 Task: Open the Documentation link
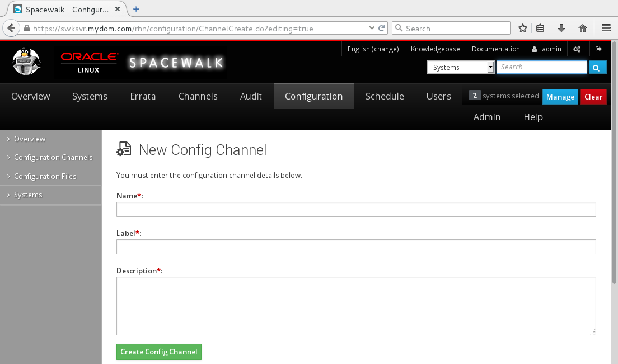495,49
